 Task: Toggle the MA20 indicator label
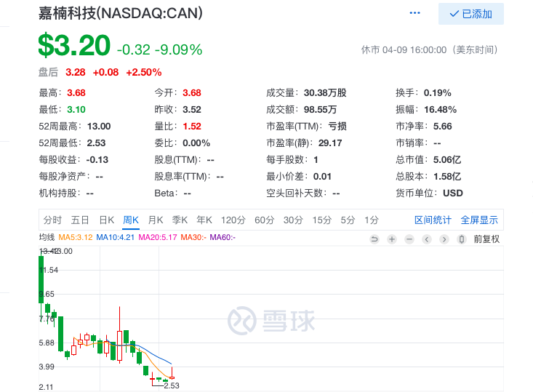(158, 238)
